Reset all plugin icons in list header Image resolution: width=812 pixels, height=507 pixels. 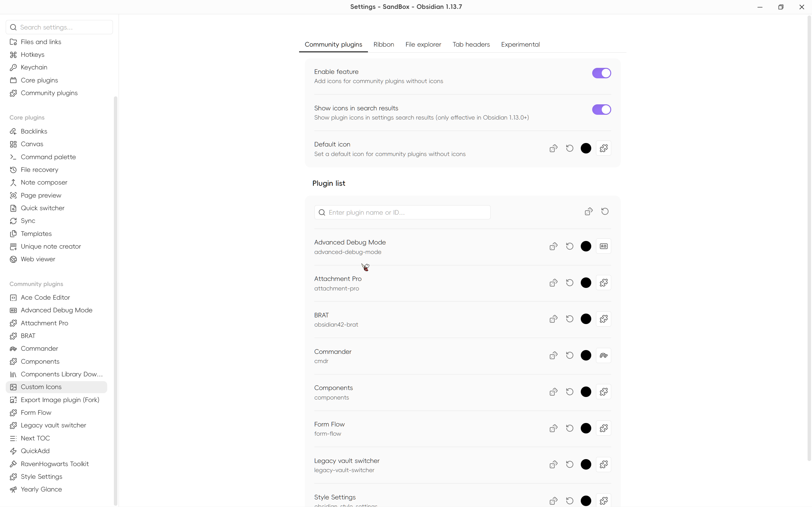click(605, 211)
